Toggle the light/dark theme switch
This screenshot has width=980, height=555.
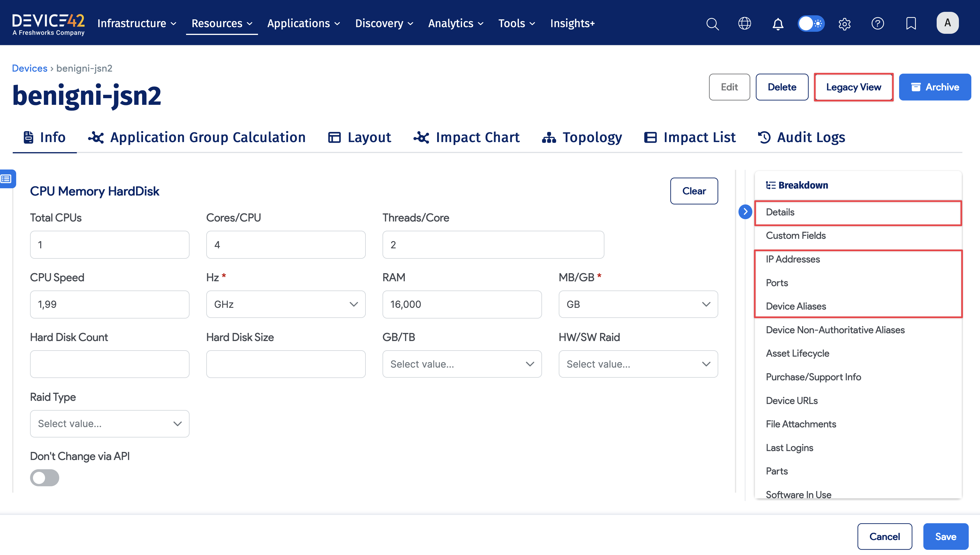click(x=811, y=24)
